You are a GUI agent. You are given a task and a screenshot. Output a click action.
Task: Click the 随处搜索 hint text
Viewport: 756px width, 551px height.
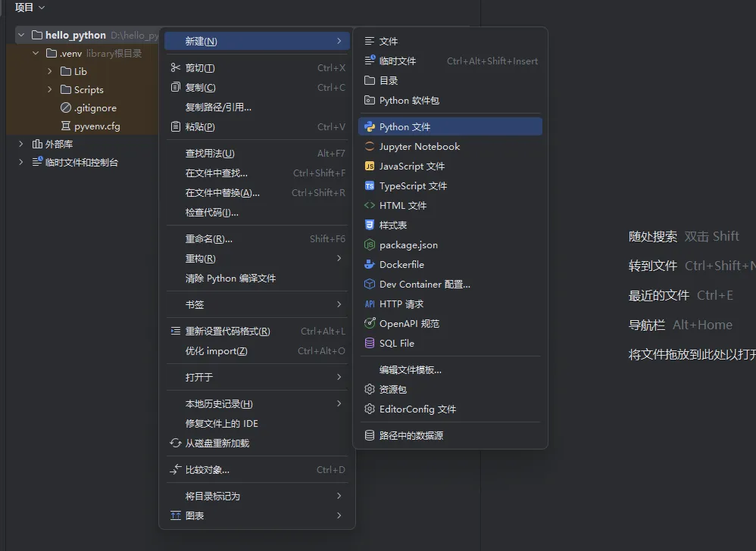(653, 236)
